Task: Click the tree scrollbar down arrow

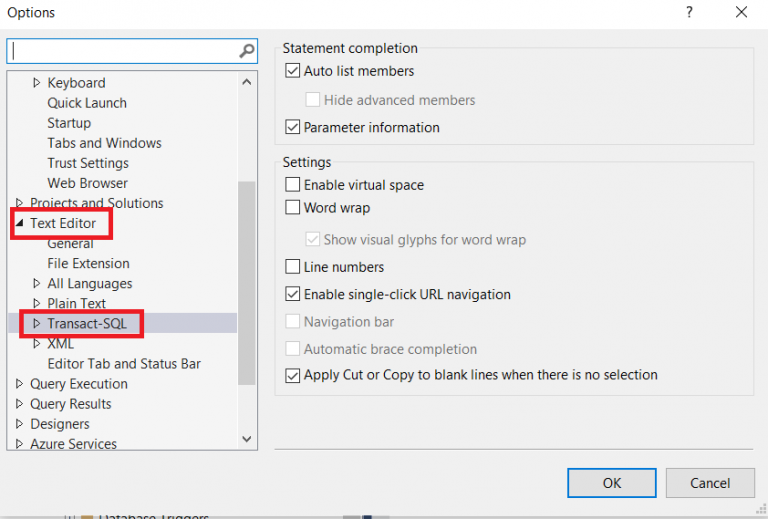Action: coord(247,439)
